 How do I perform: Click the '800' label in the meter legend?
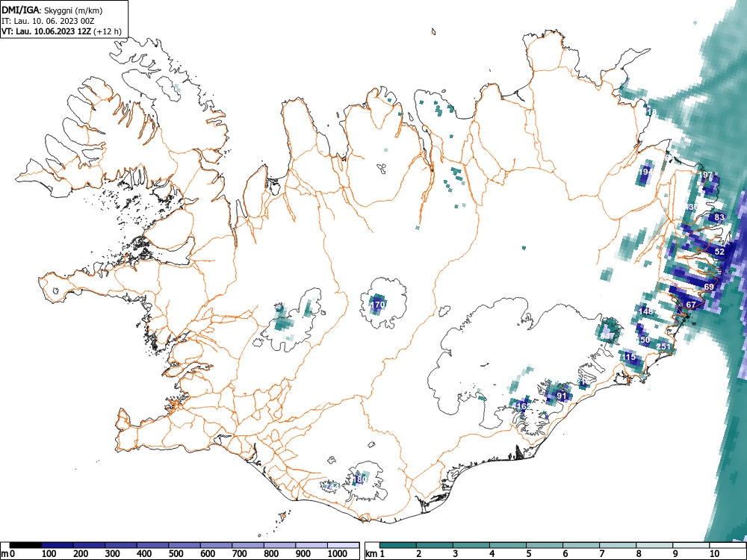(x=271, y=554)
